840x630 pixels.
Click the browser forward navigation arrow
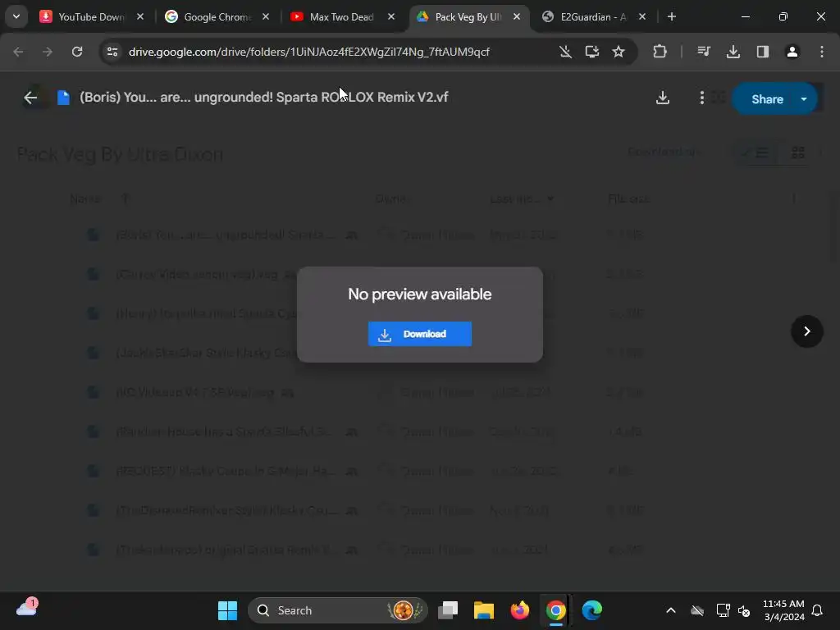coord(48,52)
